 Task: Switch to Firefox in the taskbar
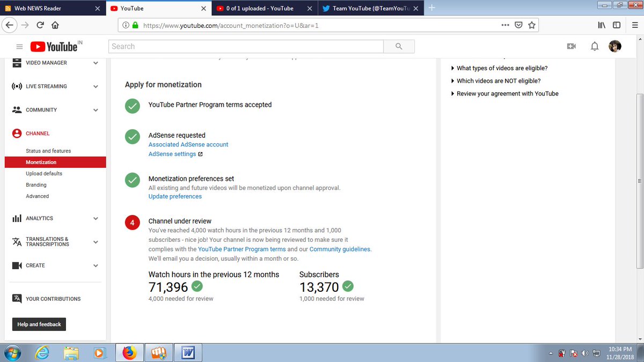(x=129, y=353)
